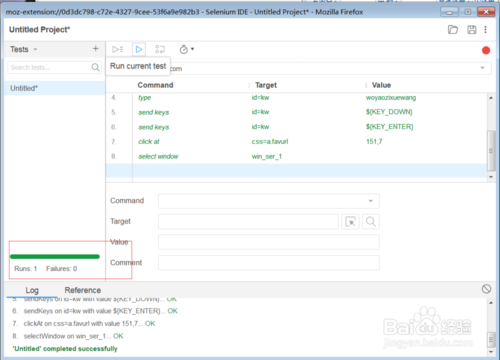Image resolution: width=500 pixels, height=360 pixels.
Task: Click into the Comment input field
Action: pos(269,263)
